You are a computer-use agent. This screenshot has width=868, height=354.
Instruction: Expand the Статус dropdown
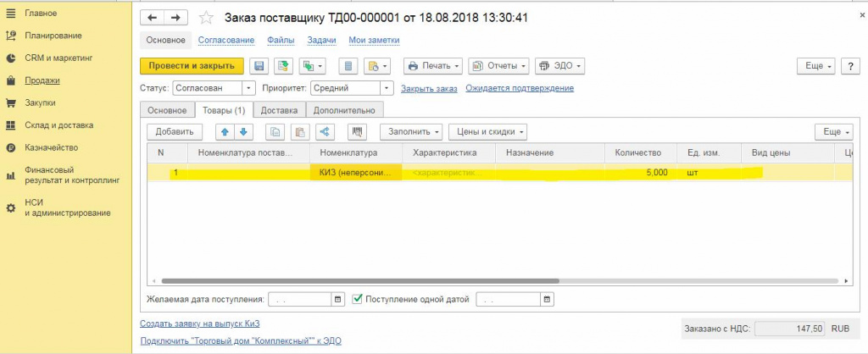click(x=248, y=88)
